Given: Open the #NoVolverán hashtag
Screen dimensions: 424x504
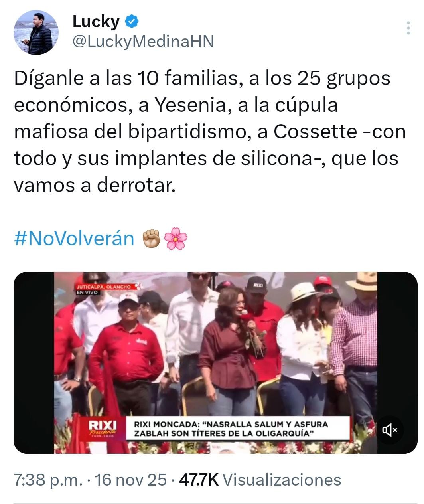Looking at the screenshot, I should [x=74, y=239].
